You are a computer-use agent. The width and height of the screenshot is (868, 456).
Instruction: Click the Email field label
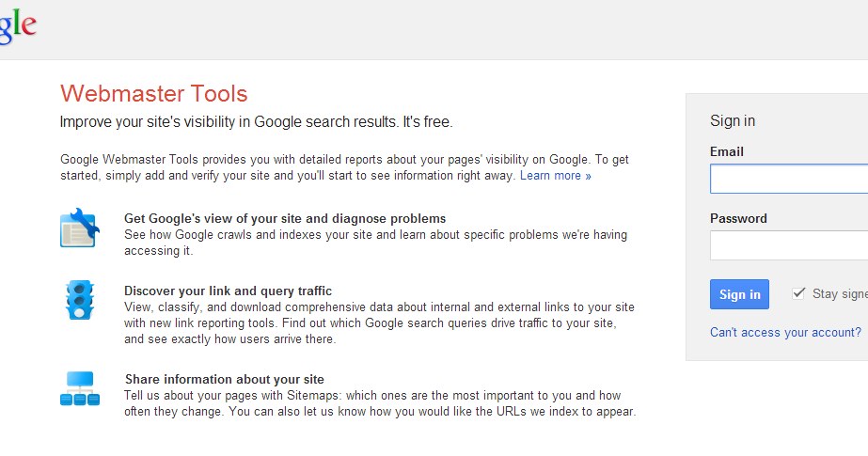[x=727, y=151]
